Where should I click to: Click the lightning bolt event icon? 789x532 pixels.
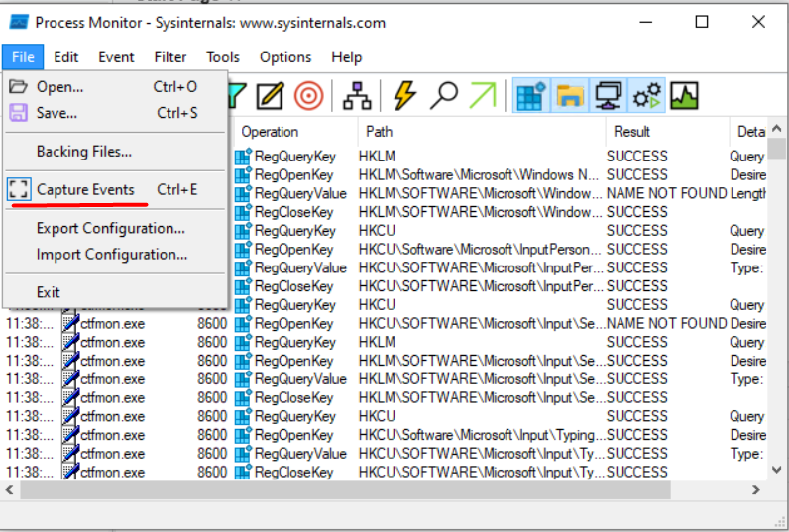pyautogui.click(x=404, y=95)
